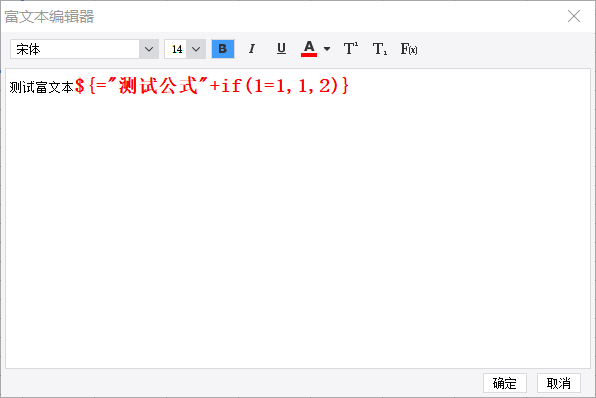Click the 测试富文本 text in editor
The image size is (596, 398).
click(41, 87)
